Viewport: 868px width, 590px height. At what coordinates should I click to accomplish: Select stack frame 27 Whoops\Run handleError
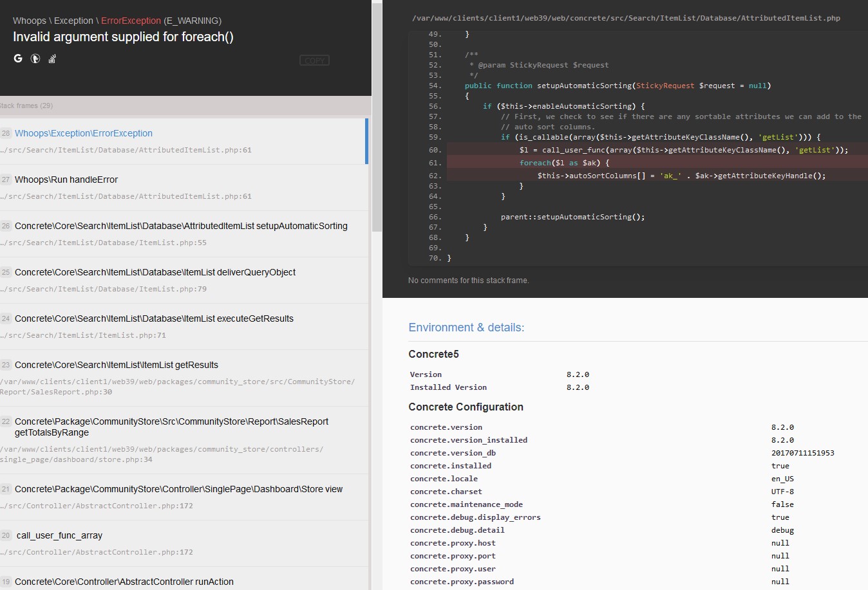click(x=66, y=180)
